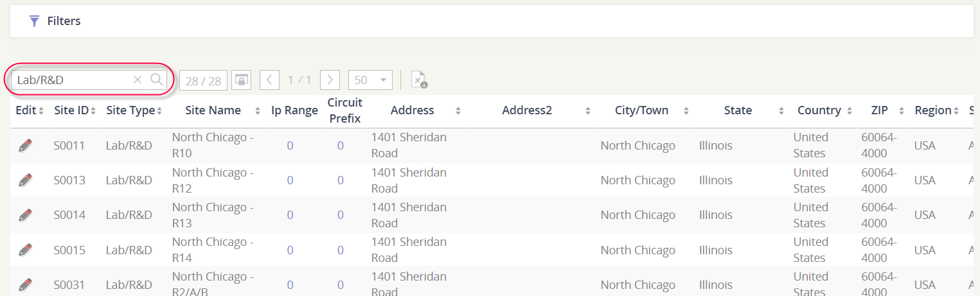Edit site S0011 with pencil icon

tap(25, 146)
